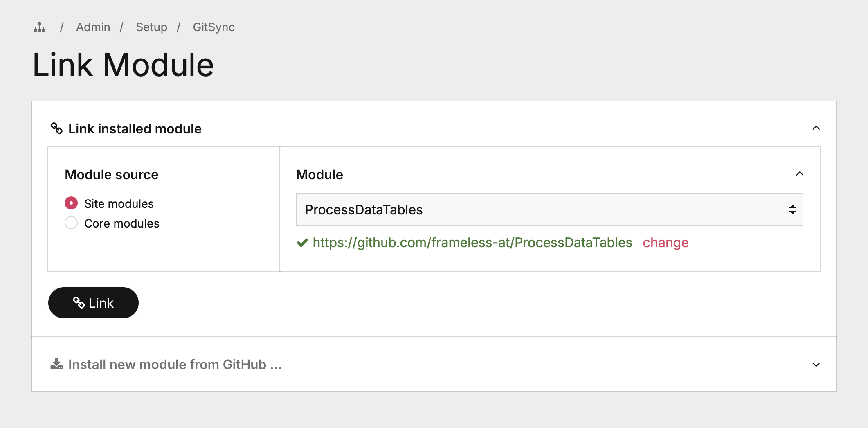
Task: Open the ProcessDataTables module dropdown
Action: click(x=549, y=209)
